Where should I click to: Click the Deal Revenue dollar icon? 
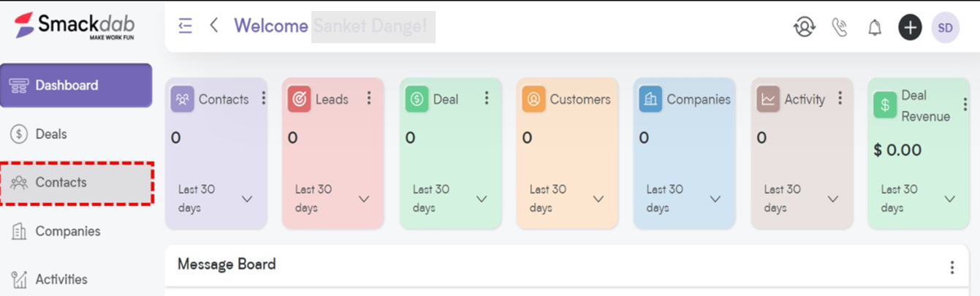click(x=885, y=105)
